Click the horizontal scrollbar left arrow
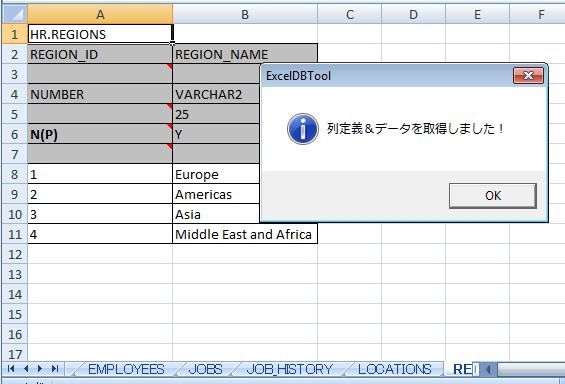565x384 pixels. (489, 369)
